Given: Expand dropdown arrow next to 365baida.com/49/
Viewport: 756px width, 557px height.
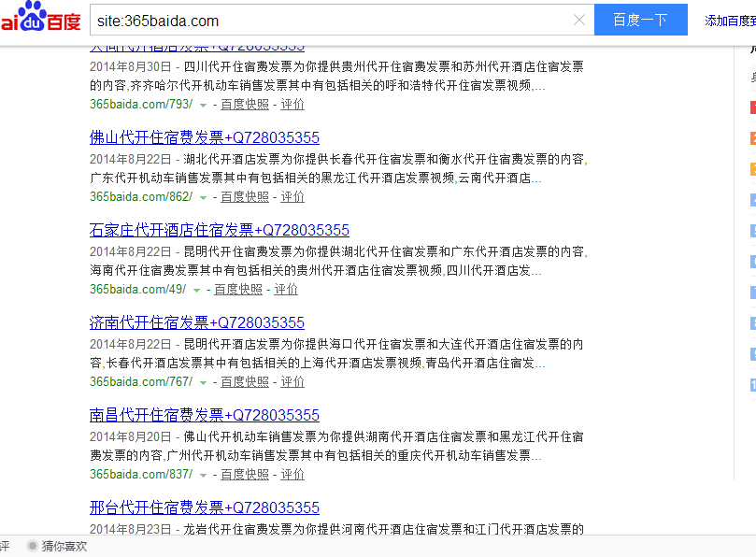Looking at the screenshot, I should pyautogui.click(x=197, y=291).
